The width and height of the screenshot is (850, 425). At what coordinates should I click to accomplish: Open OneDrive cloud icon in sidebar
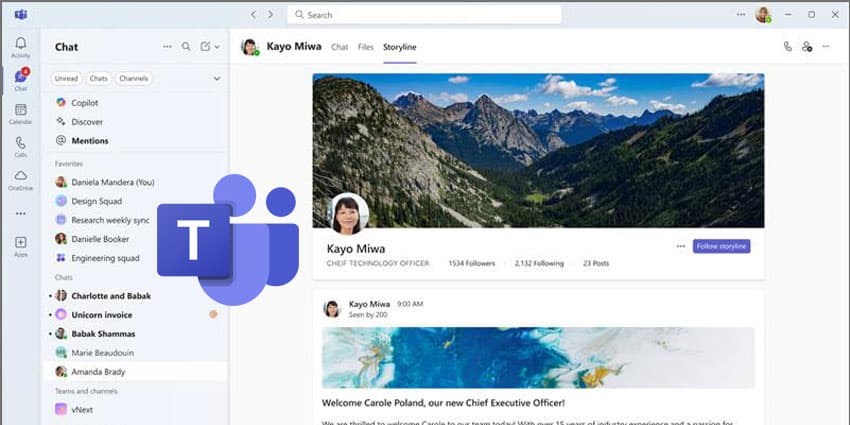pyautogui.click(x=21, y=176)
